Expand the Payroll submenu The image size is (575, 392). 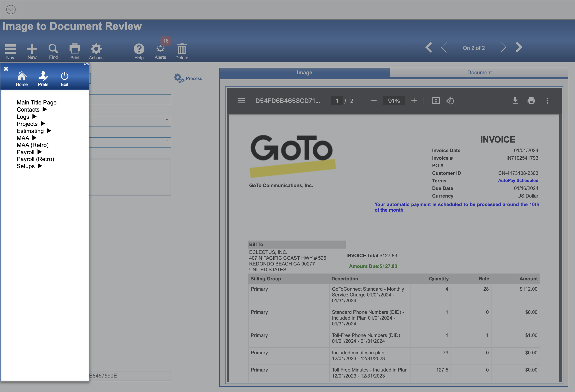(x=29, y=152)
